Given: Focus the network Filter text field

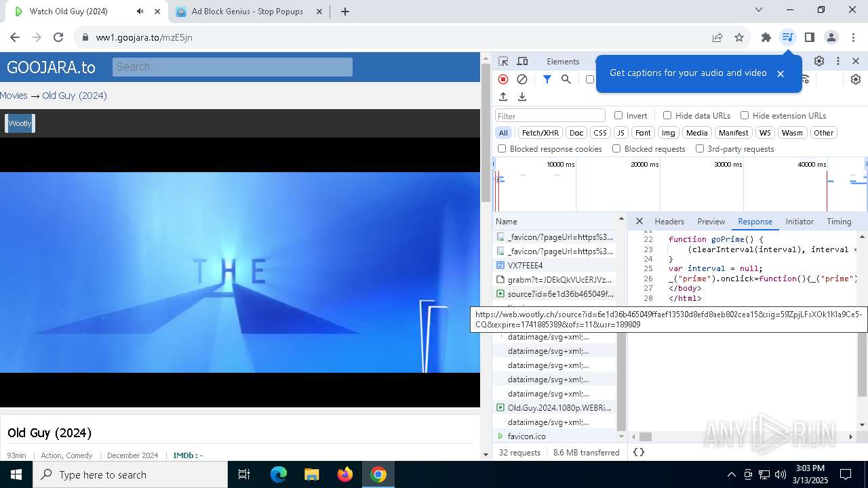Looking at the screenshot, I should tap(550, 116).
